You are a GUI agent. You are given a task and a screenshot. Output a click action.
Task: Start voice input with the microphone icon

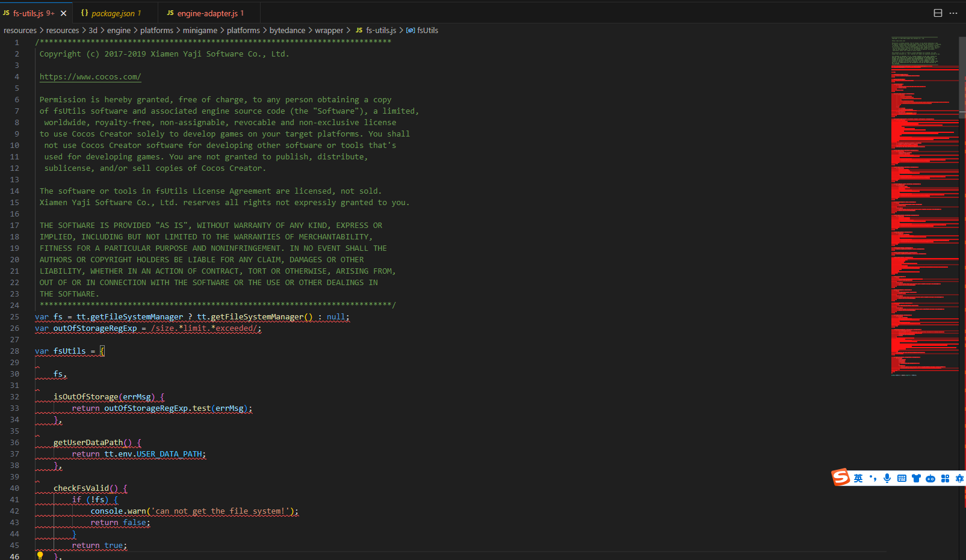(x=887, y=478)
